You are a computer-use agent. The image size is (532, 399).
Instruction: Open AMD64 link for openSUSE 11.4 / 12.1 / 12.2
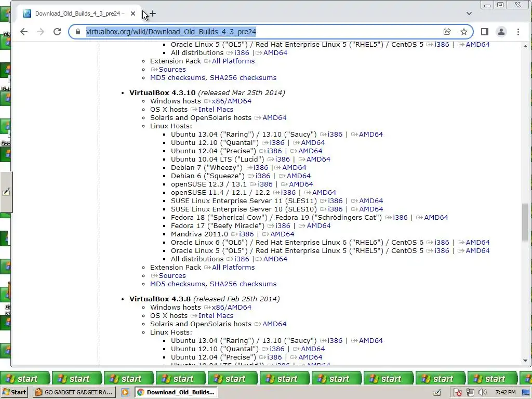324,193
